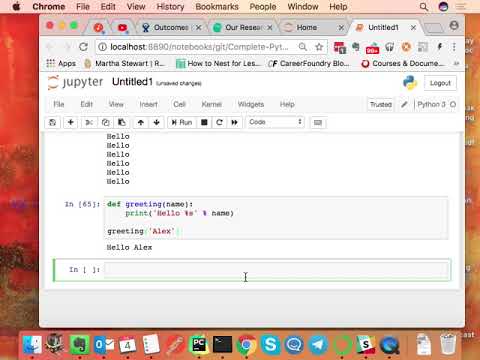Select the Hello Alex output text

pos(129,247)
